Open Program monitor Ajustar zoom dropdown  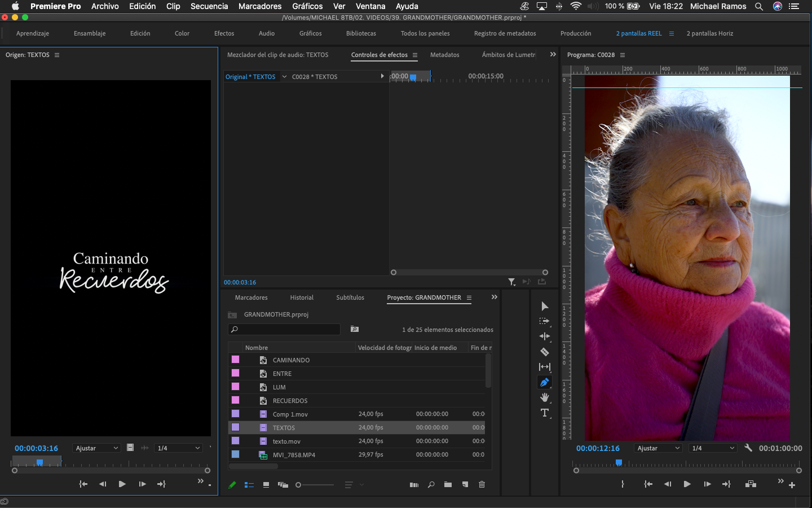click(658, 448)
